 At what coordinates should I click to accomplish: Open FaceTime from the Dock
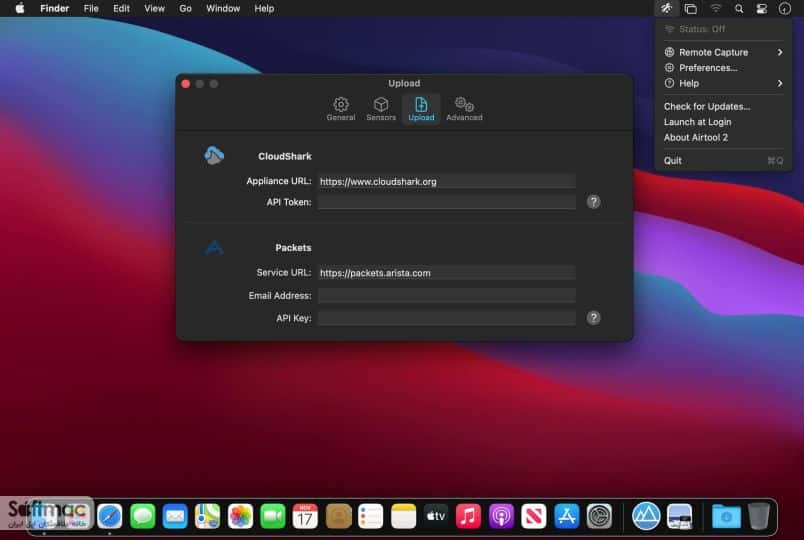273,516
